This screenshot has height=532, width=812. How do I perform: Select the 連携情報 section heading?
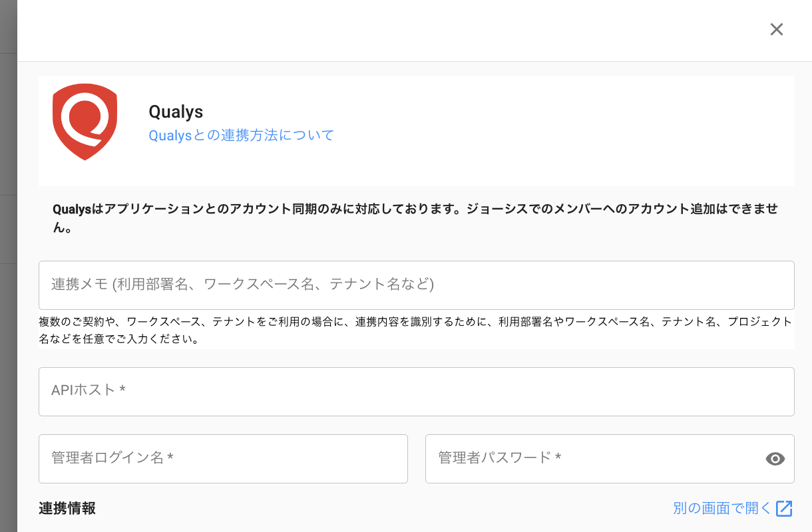(x=67, y=509)
